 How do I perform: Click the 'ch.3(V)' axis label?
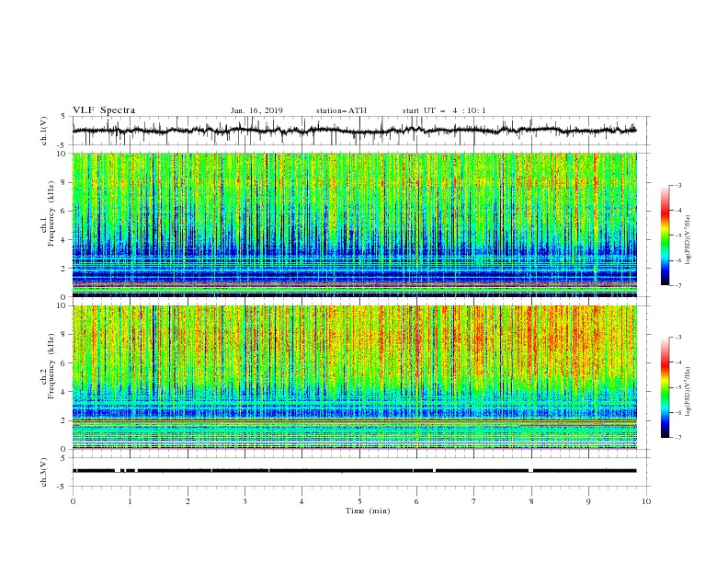tap(44, 472)
